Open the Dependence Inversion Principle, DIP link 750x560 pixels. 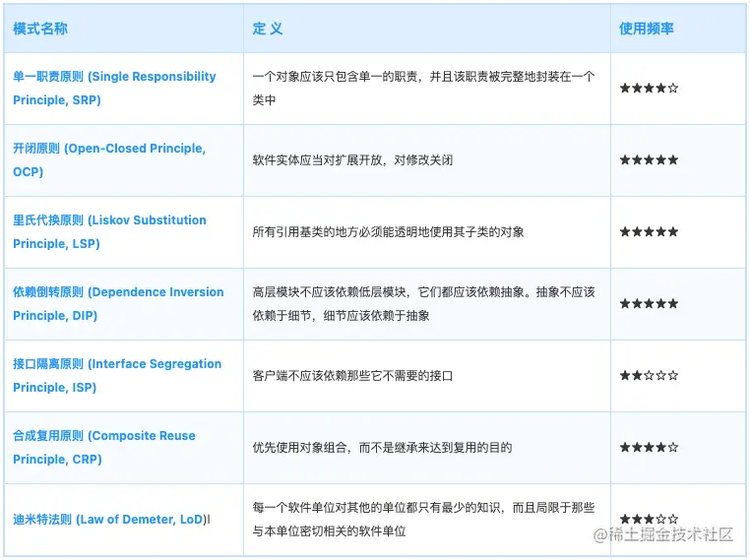pos(118,304)
